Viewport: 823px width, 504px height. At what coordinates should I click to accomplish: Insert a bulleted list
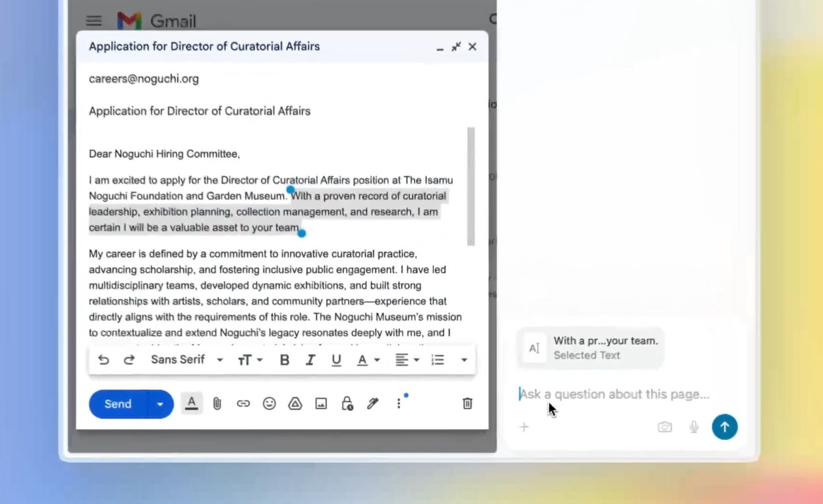tap(437, 360)
